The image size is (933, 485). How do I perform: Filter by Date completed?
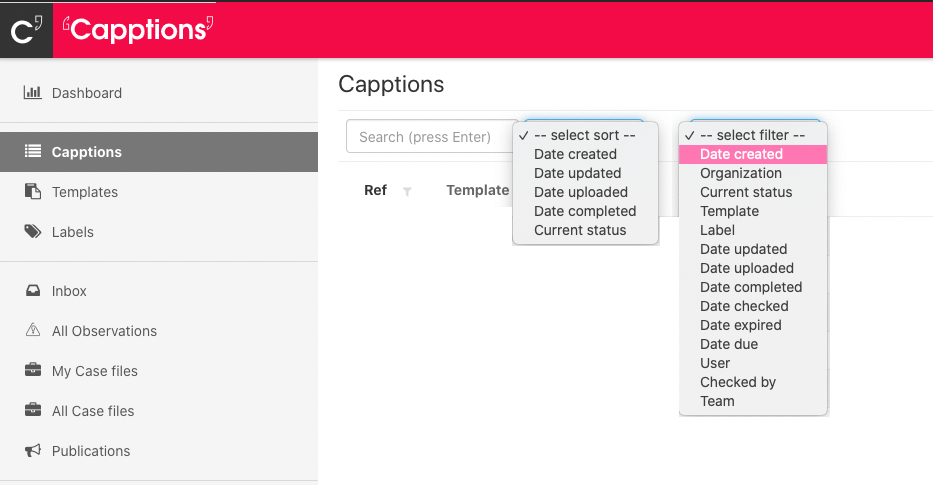pos(753,287)
